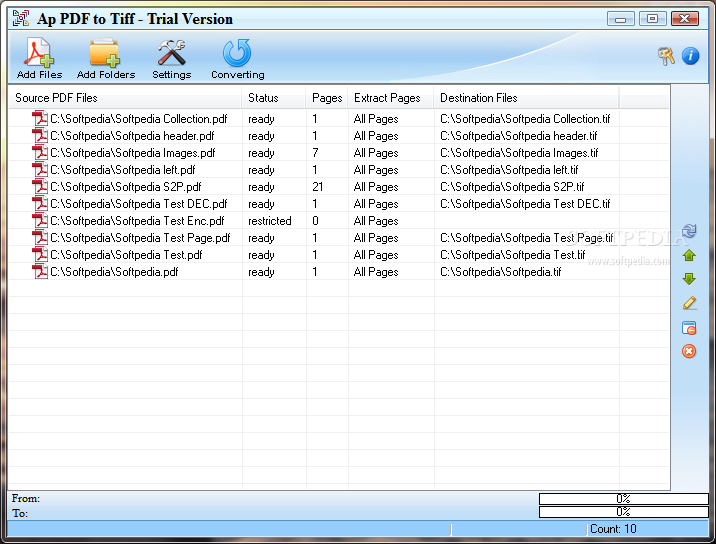Open the blue info icon
This screenshot has width=716, height=544.
pyautogui.click(x=690, y=56)
